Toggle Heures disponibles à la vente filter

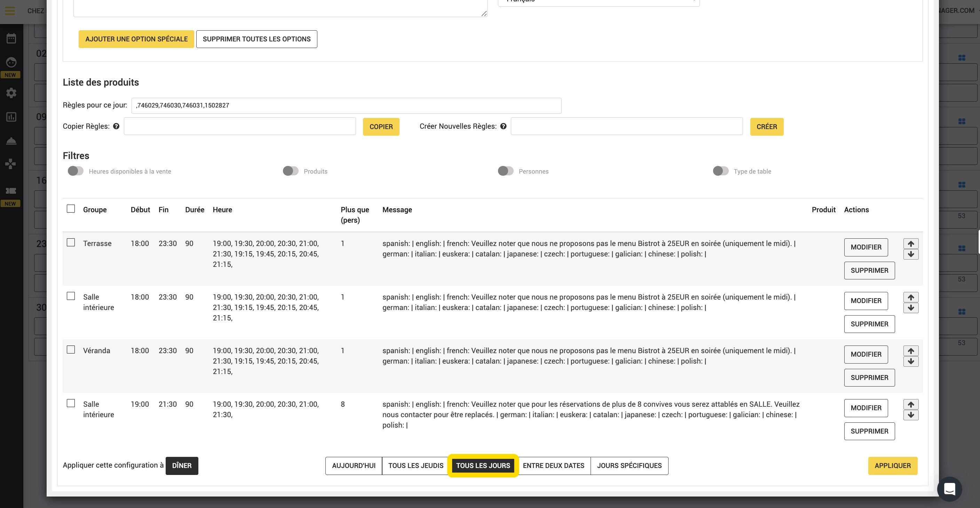tap(75, 171)
